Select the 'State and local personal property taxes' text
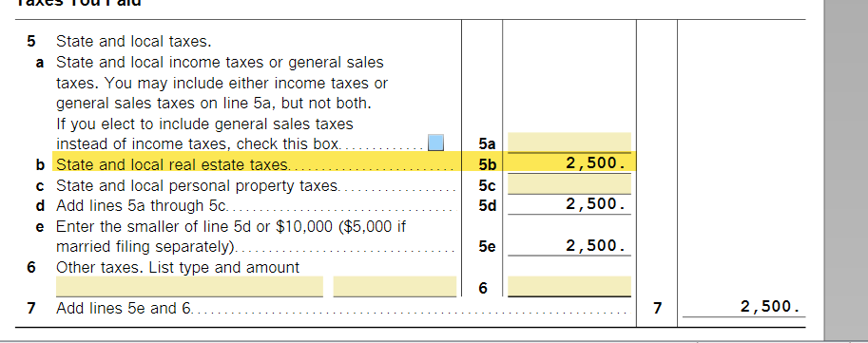Viewport: 868px width, 343px height. 197,185
